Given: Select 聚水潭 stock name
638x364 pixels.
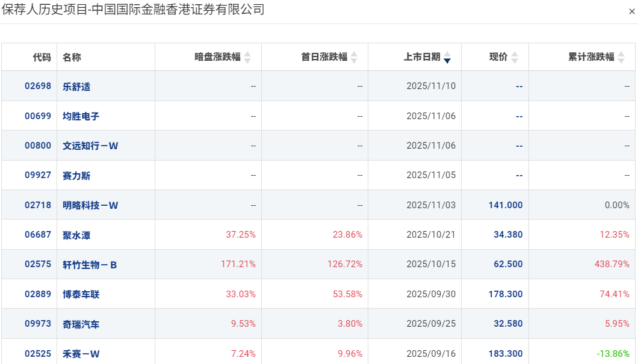Looking at the screenshot, I should click(x=76, y=235).
